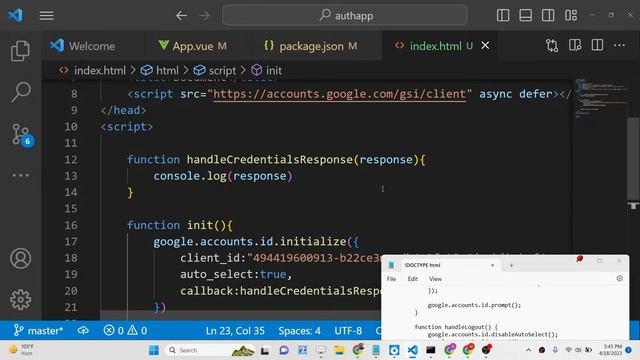
Task: Click the VS Code taskbar icon
Action: [413, 350]
